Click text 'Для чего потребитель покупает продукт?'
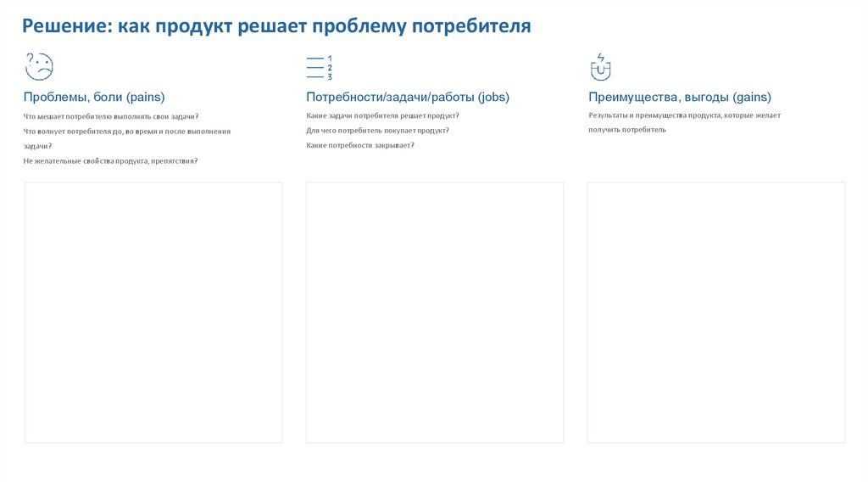 pos(377,131)
